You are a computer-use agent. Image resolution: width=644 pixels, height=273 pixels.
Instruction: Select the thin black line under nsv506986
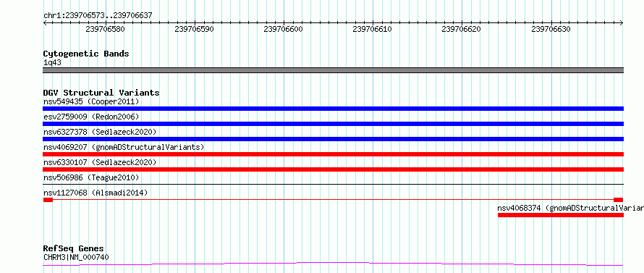click(x=333, y=185)
